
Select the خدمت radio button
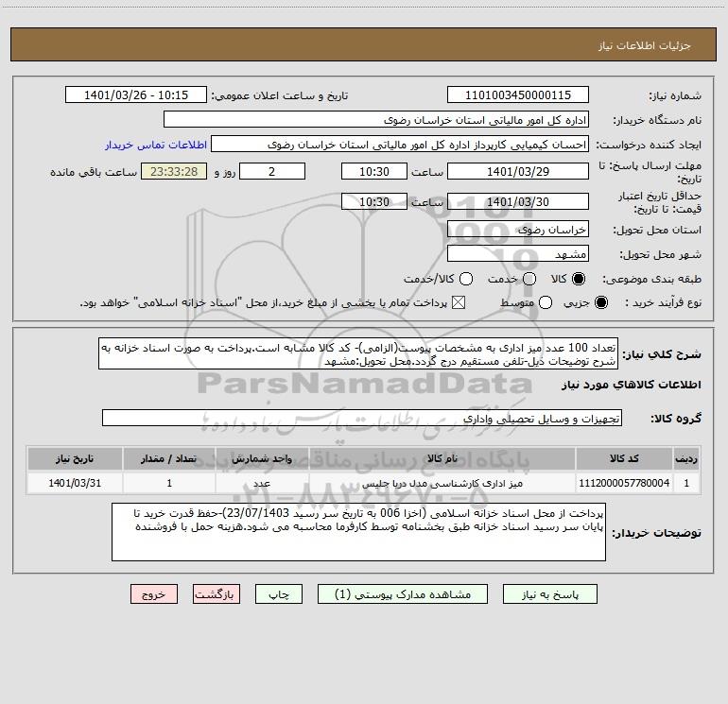click(x=529, y=279)
